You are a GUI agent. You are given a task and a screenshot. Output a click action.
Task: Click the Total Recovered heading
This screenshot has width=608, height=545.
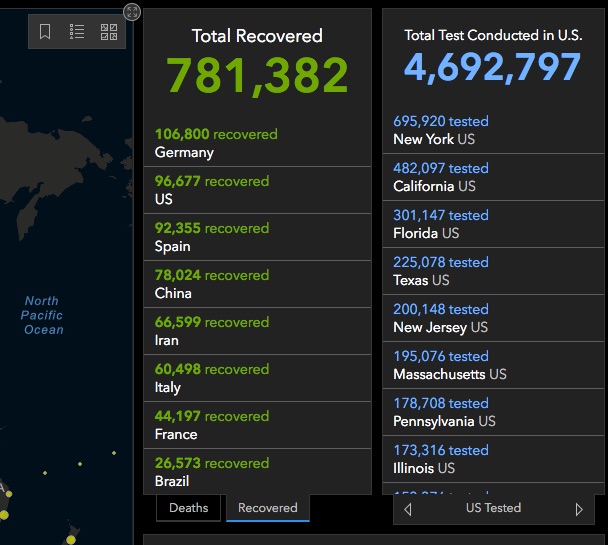click(x=257, y=36)
